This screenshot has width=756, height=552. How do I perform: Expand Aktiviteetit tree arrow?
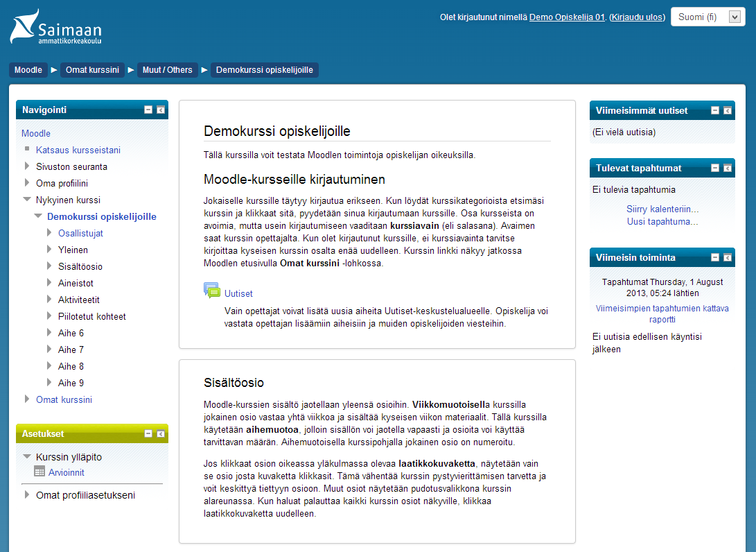[49, 299]
